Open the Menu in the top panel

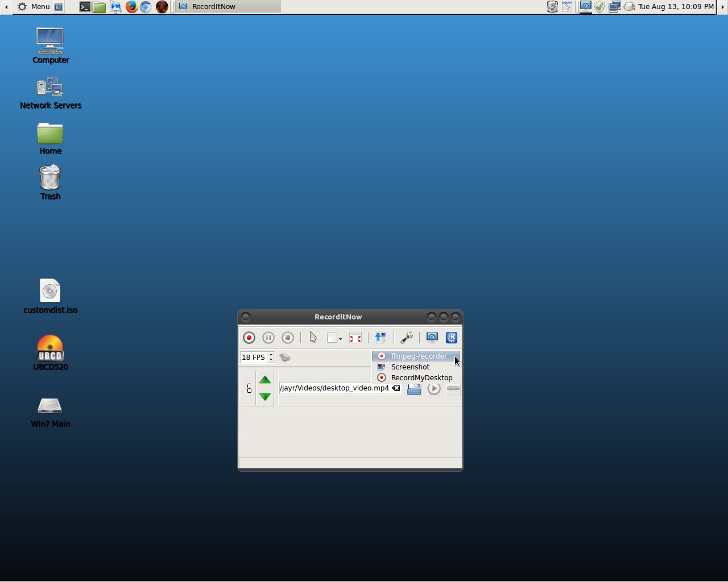pyautogui.click(x=39, y=6)
